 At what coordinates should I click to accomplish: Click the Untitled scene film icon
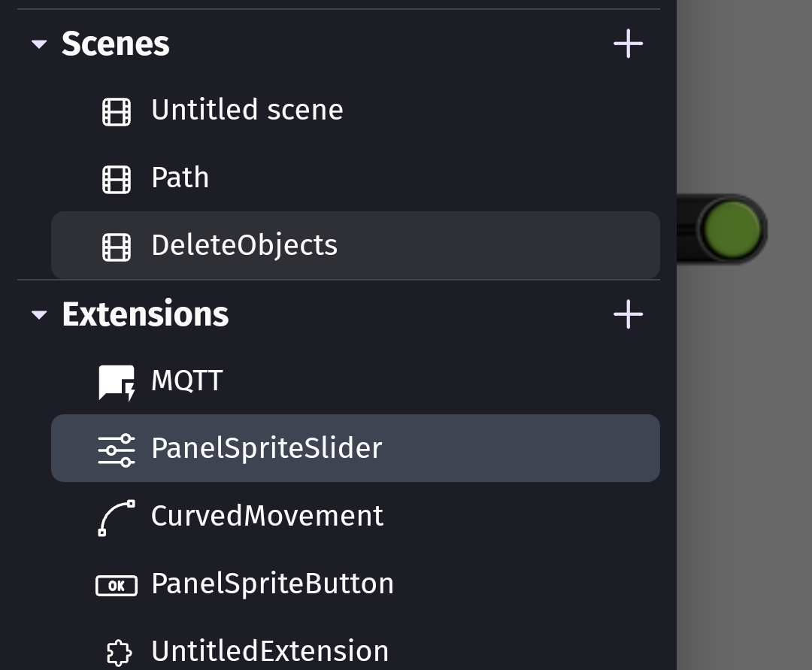click(117, 111)
